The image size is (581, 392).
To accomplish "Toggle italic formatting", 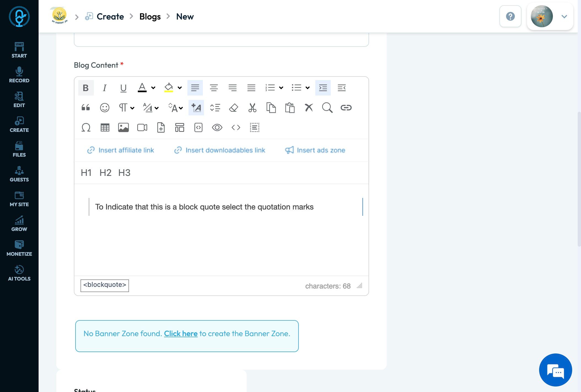I will click(104, 88).
